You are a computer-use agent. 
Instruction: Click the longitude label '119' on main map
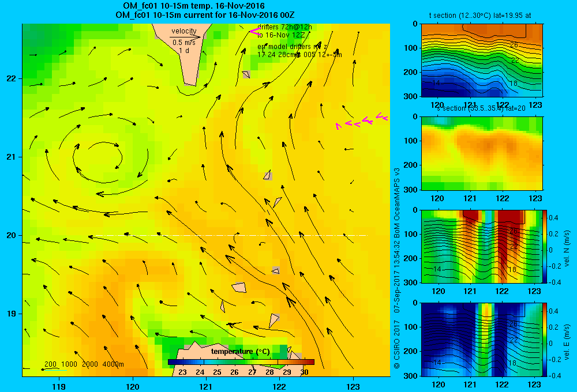pos(59,386)
